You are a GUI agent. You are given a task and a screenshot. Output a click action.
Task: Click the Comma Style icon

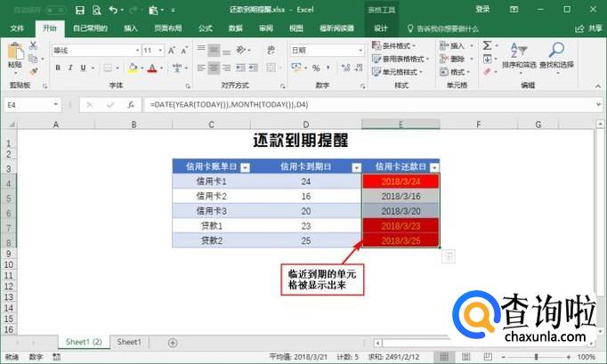328,69
